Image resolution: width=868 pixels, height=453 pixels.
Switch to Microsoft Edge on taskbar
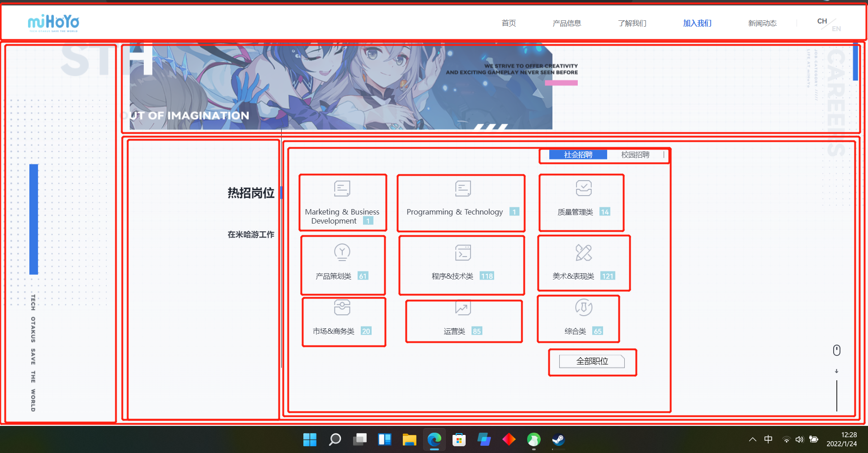[434, 439]
